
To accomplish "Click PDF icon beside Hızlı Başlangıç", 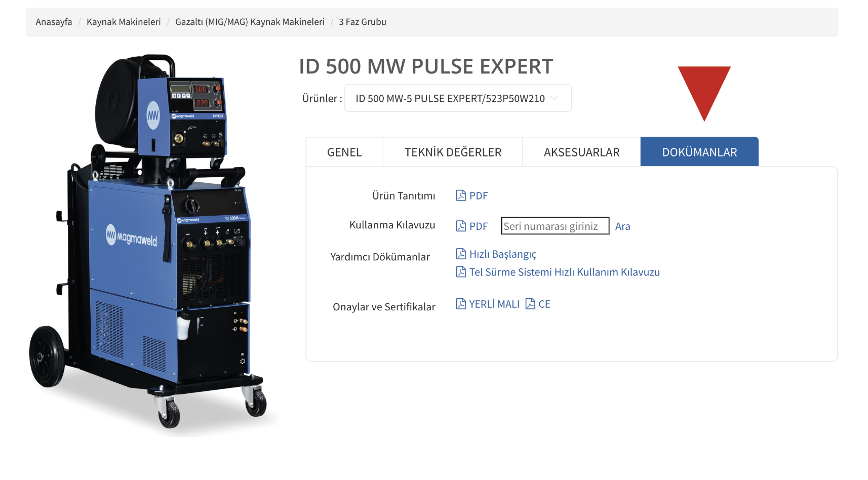I will pyautogui.click(x=461, y=254).
